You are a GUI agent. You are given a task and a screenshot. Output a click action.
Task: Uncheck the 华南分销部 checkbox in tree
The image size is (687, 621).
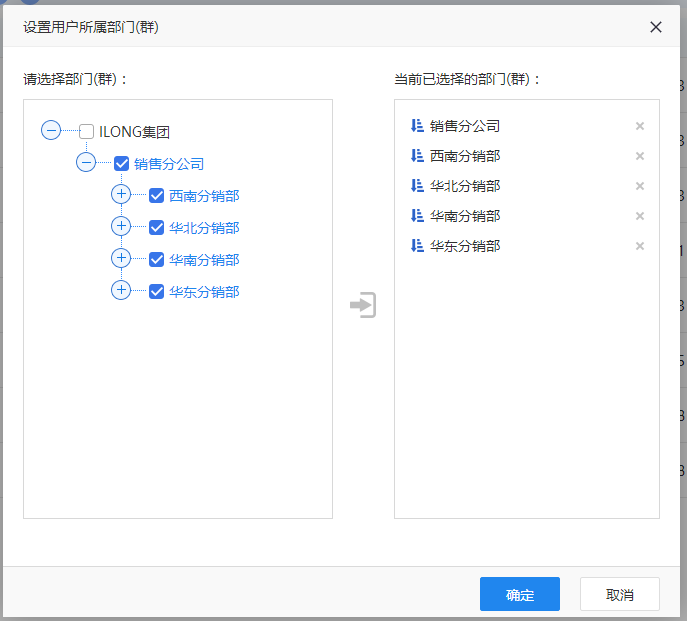[x=156, y=260]
